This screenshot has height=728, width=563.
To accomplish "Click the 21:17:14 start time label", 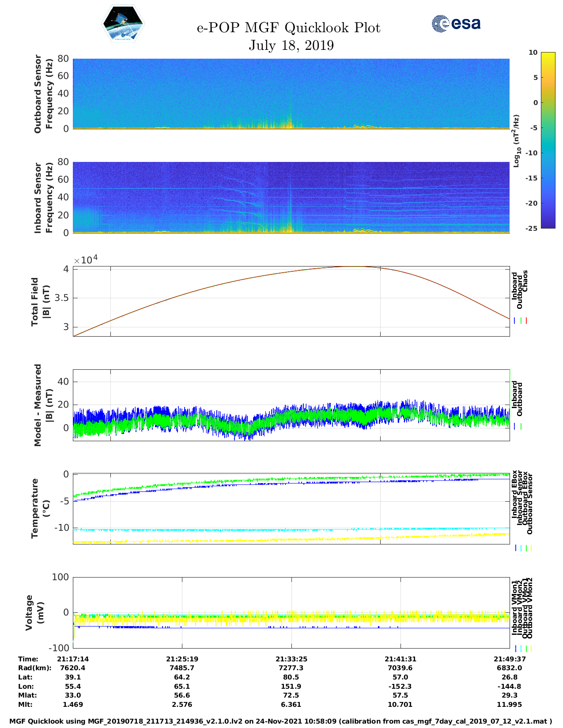I will tap(73, 659).
